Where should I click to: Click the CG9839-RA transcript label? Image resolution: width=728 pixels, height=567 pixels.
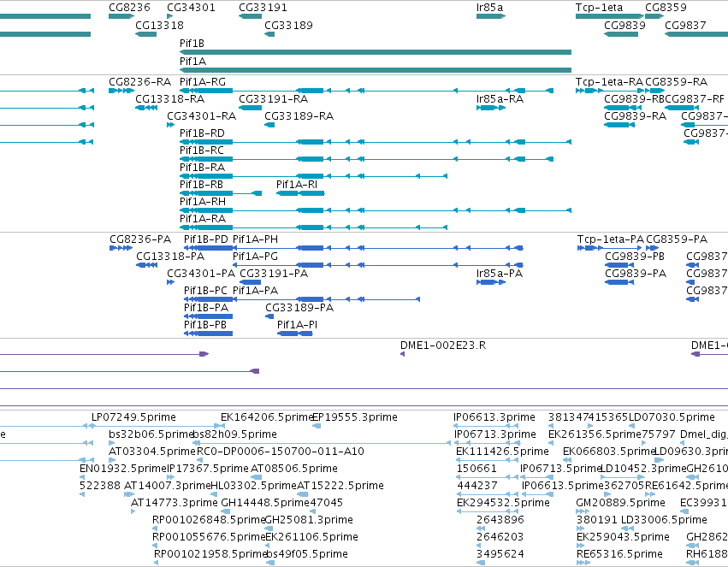click(x=635, y=116)
